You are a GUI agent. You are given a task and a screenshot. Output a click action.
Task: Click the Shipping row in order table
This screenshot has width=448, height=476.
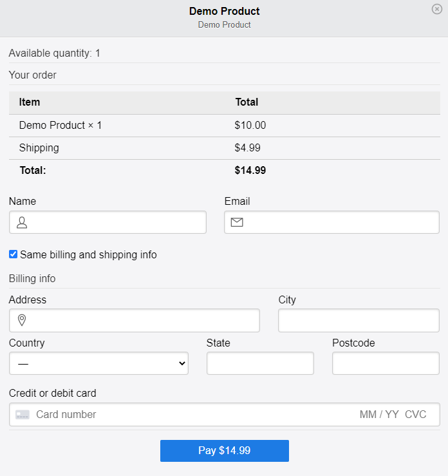click(39, 148)
